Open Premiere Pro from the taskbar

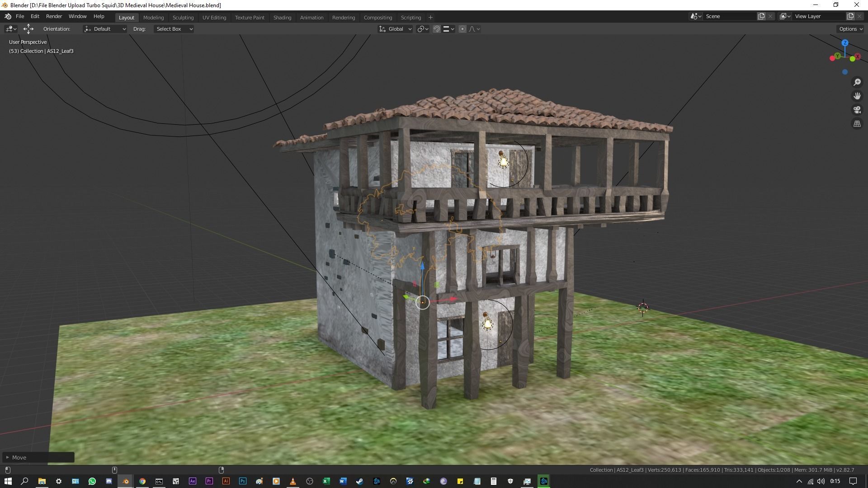[209, 481]
